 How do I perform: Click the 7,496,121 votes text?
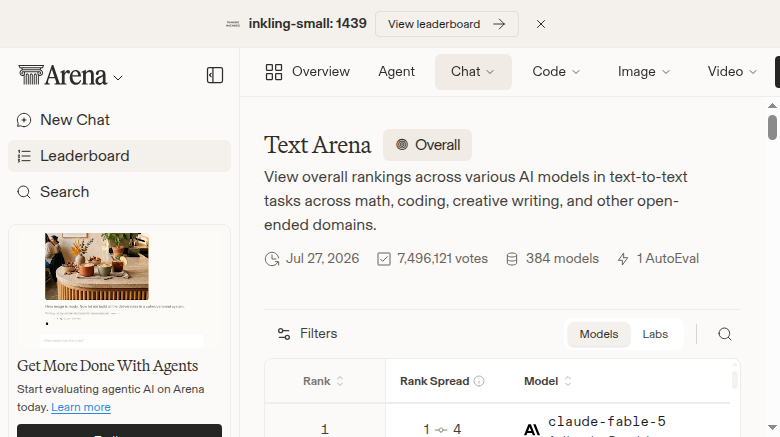(x=442, y=259)
